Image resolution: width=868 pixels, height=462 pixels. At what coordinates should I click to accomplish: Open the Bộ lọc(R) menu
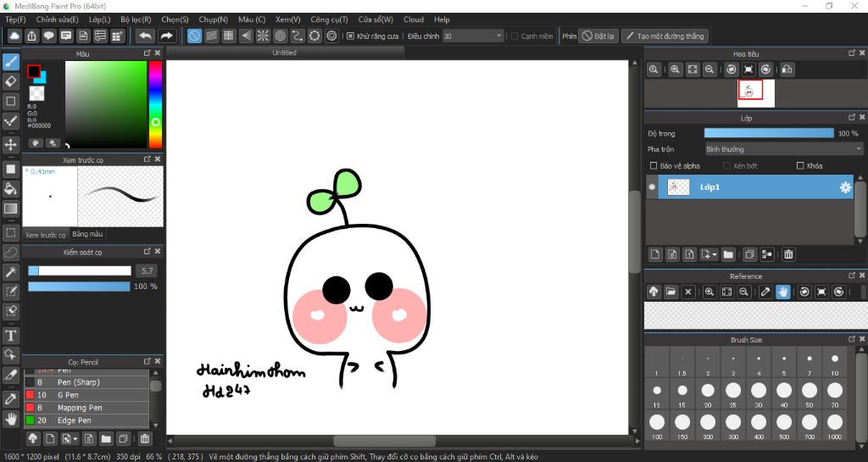click(x=136, y=19)
